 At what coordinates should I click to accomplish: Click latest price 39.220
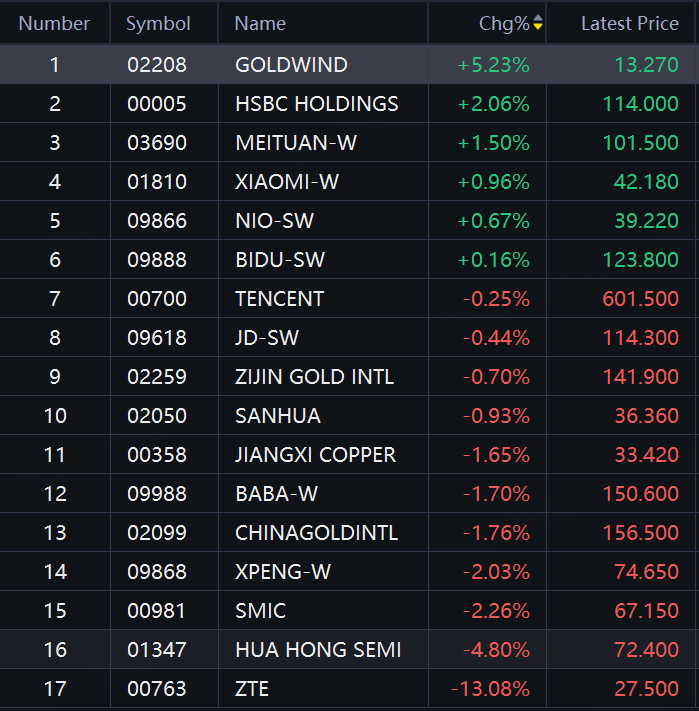tap(646, 221)
